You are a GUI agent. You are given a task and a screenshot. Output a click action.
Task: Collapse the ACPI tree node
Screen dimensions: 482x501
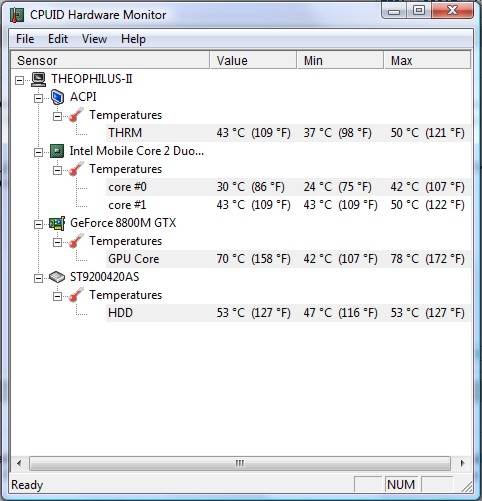pos(39,98)
